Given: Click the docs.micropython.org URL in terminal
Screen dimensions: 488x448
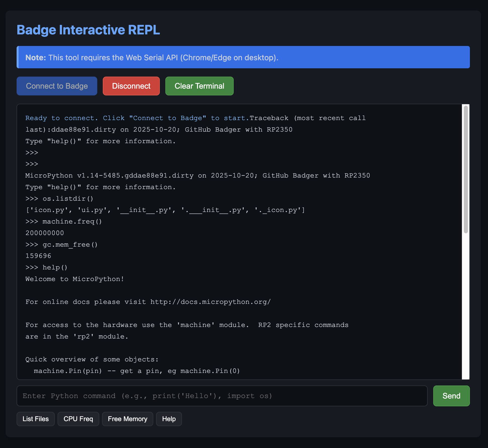Looking at the screenshot, I should [210, 302].
